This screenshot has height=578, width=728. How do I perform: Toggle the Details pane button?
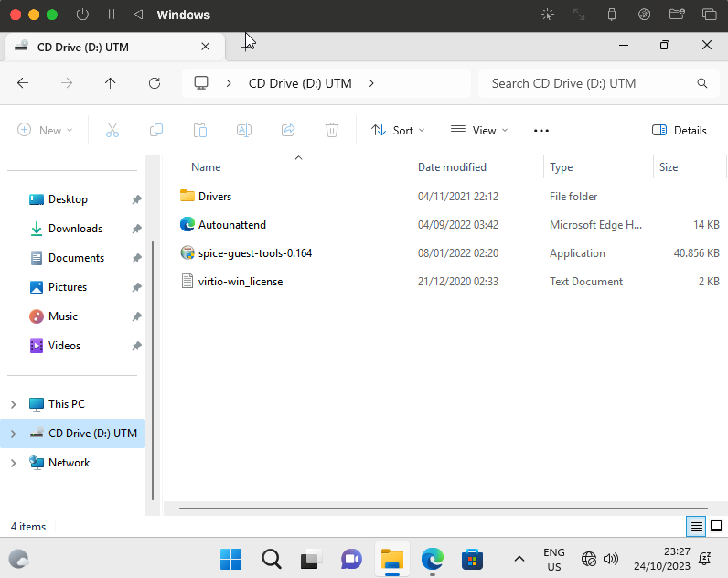coord(679,130)
